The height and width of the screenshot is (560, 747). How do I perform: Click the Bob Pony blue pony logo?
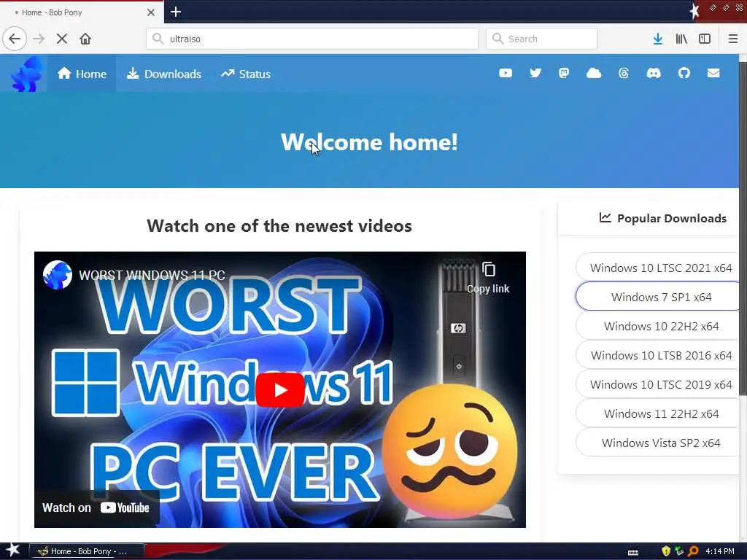27,74
